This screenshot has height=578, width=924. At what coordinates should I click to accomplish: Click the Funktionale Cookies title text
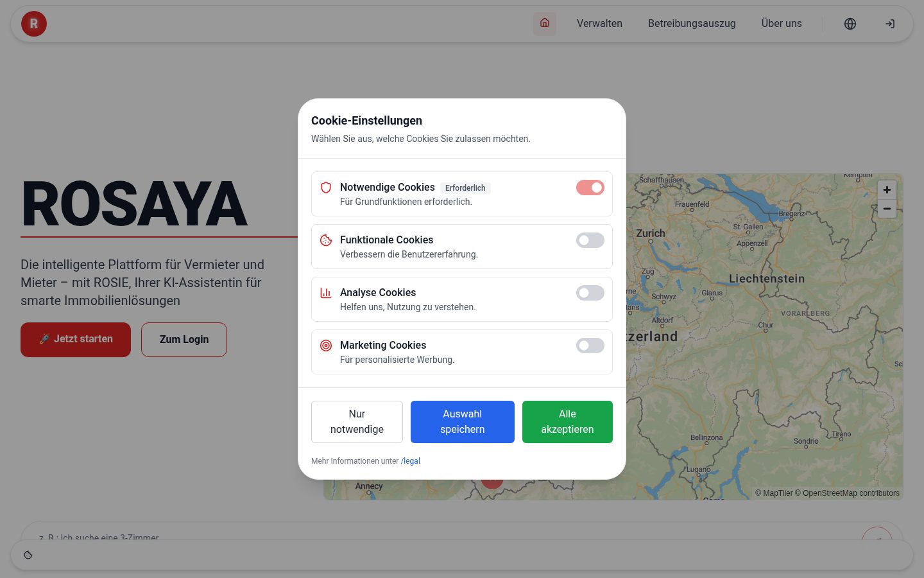point(386,240)
